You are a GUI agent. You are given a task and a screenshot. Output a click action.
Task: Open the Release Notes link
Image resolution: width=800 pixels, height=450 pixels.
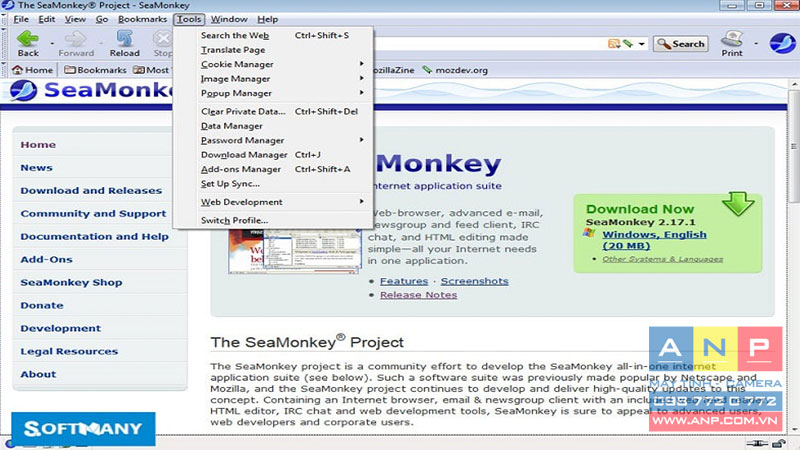[418, 295]
